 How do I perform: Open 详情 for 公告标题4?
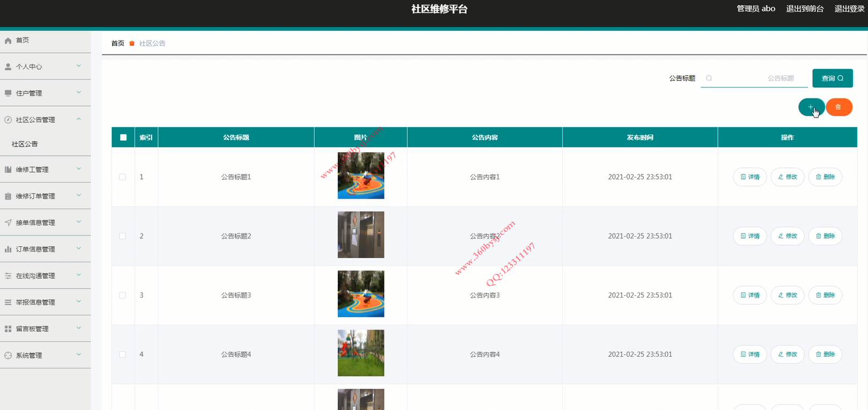(750, 354)
